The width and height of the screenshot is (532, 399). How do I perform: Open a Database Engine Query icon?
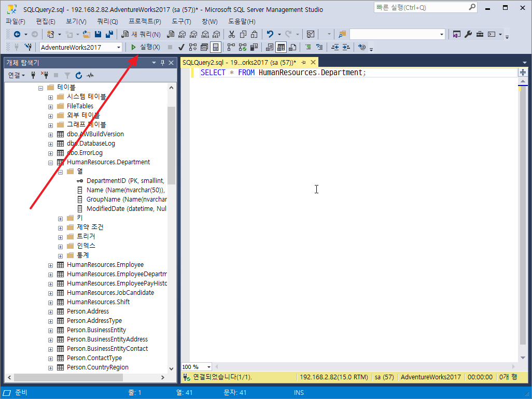pyautogui.click(x=171, y=34)
